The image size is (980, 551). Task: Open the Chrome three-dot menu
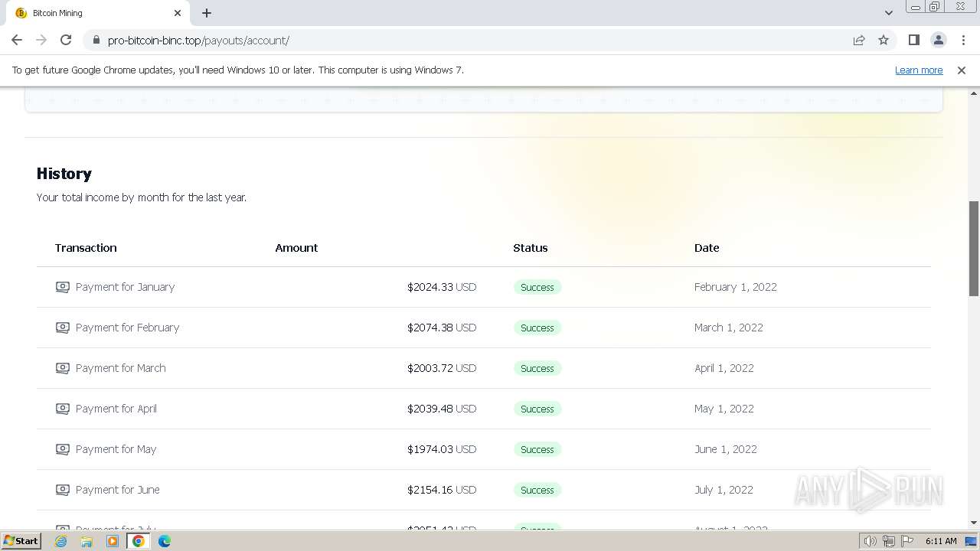tap(963, 40)
